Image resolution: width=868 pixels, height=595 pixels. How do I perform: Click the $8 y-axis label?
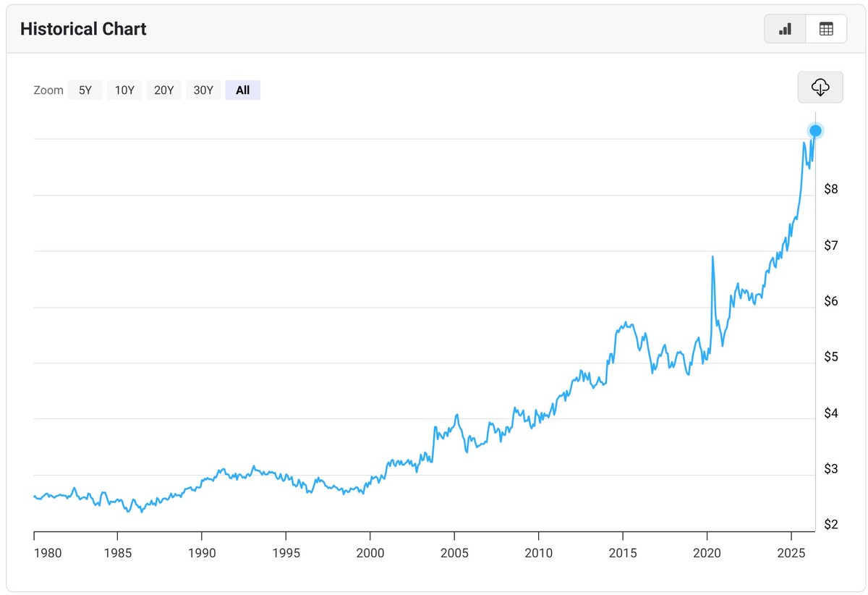tap(830, 190)
